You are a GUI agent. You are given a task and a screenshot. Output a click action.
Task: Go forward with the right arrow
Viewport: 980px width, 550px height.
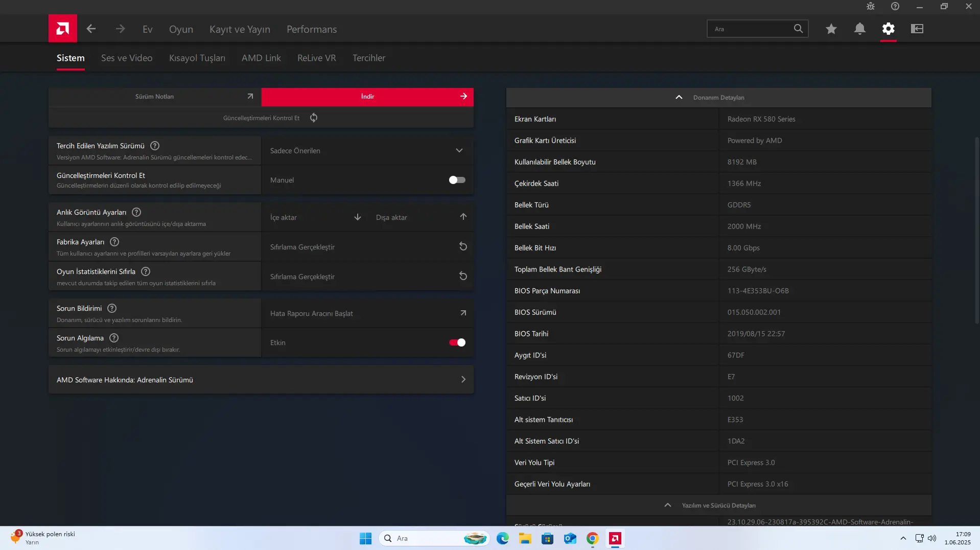point(120,29)
